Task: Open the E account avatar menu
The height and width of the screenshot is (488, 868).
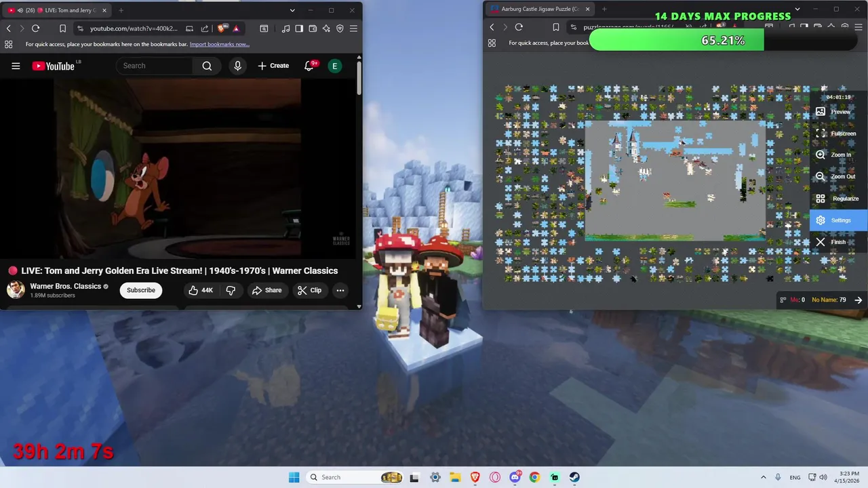Action: [334, 66]
